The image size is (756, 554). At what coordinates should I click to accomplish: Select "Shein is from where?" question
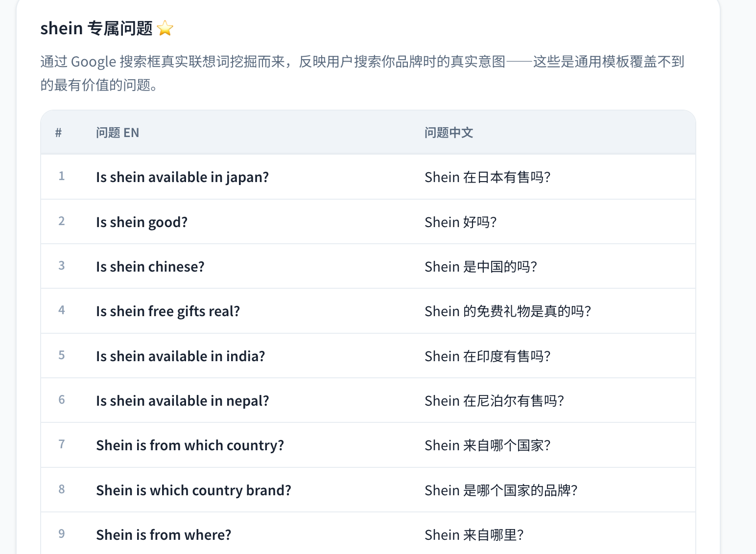pos(163,535)
